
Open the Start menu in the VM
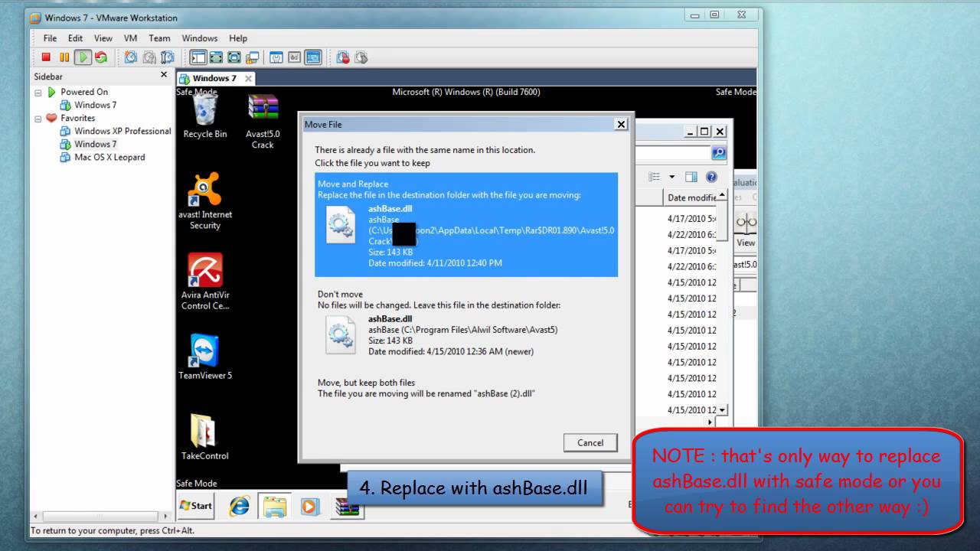point(196,505)
